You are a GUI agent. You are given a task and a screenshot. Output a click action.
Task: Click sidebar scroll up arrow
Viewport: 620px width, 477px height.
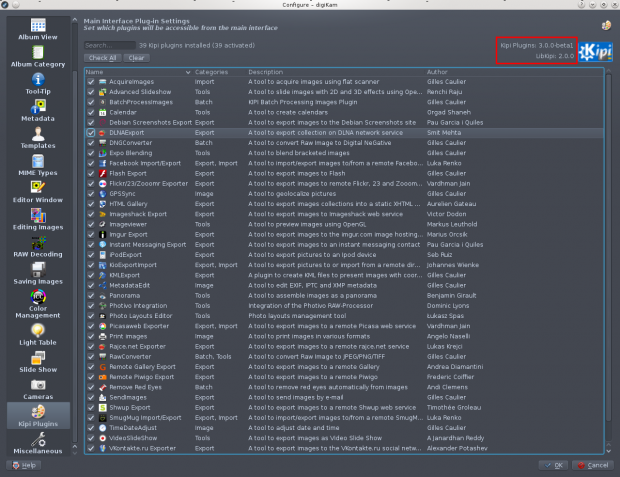[75, 20]
